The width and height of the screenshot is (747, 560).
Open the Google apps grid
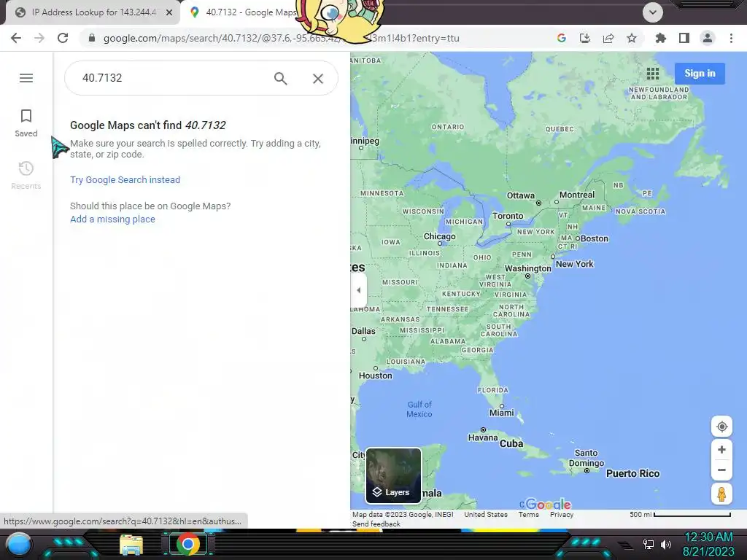(x=653, y=74)
